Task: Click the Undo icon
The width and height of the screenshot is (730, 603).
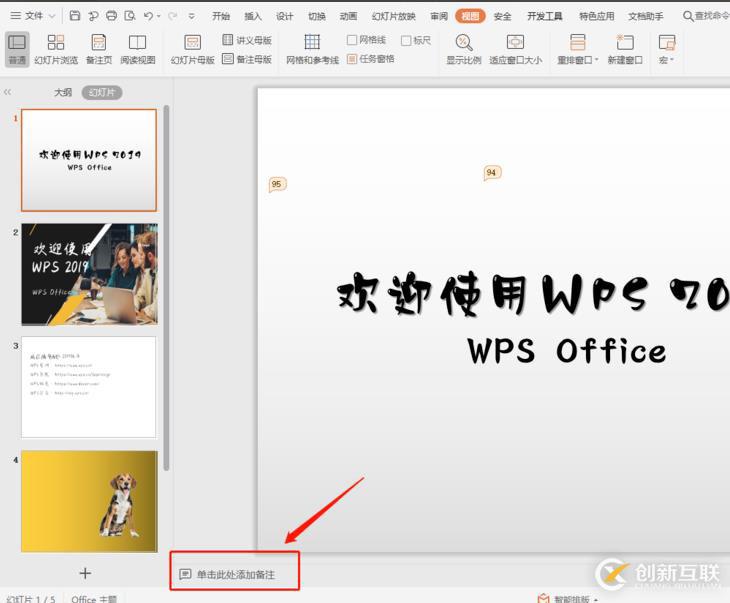Action: coord(149,16)
